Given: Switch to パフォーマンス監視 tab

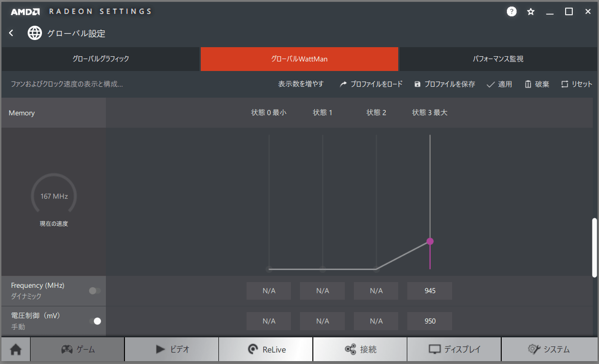Looking at the screenshot, I should point(498,59).
